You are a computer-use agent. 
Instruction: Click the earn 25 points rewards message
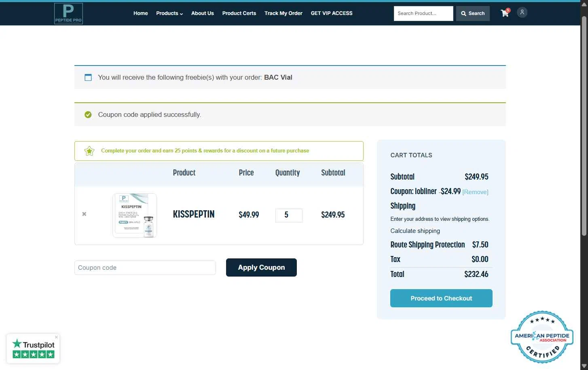pos(205,150)
